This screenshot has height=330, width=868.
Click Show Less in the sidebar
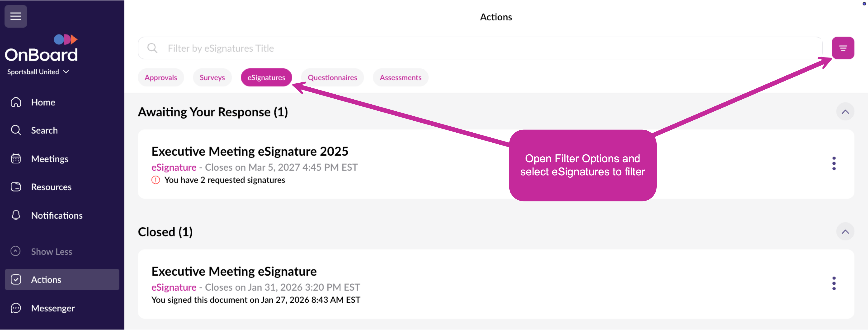coord(51,252)
